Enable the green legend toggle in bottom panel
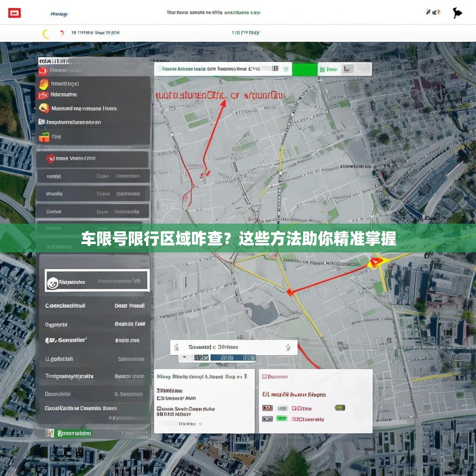Screen dimensions: 476x476 click(281, 418)
